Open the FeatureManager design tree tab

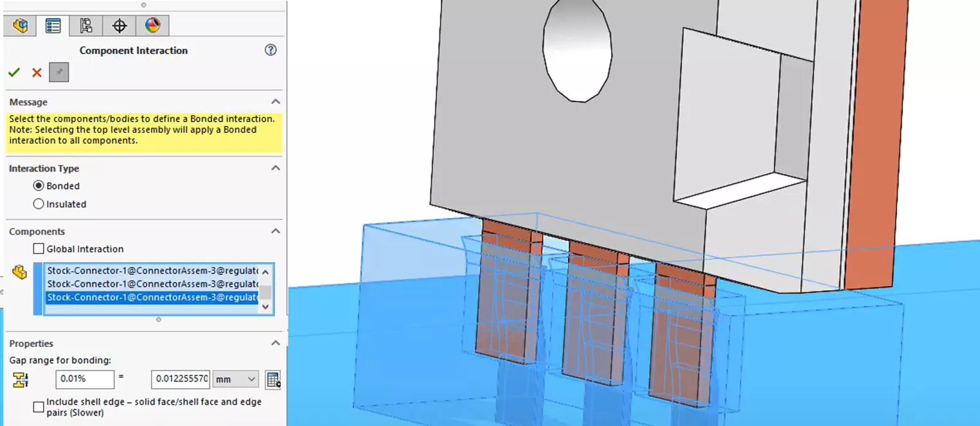click(x=20, y=25)
